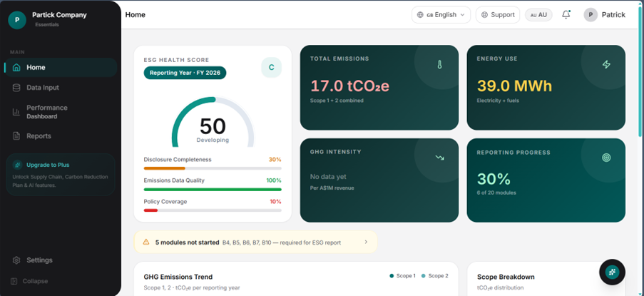
Task: Click the target icon on Reporting Progress
Action: click(x=606, y=158)
